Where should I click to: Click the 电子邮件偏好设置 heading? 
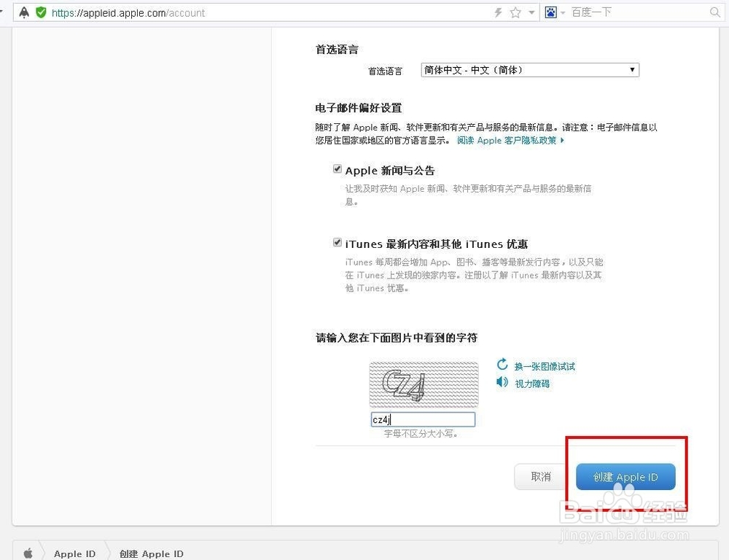pos(359,108)
